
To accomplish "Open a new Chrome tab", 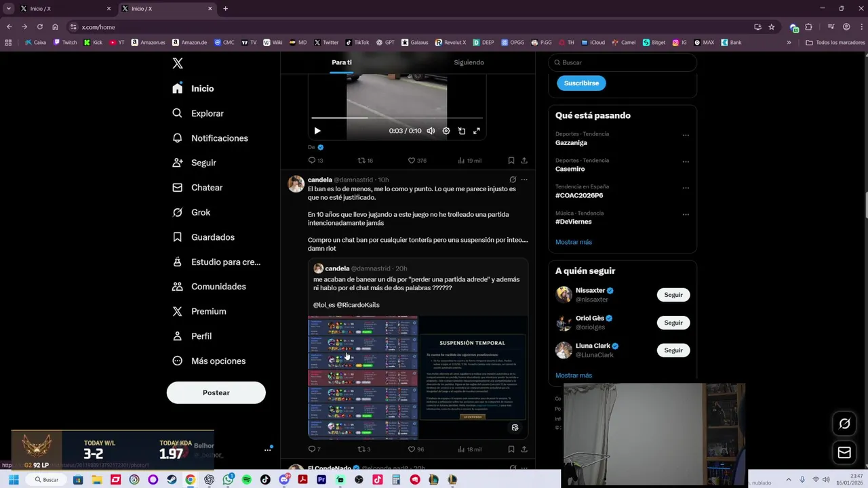I will pos(225,9).
